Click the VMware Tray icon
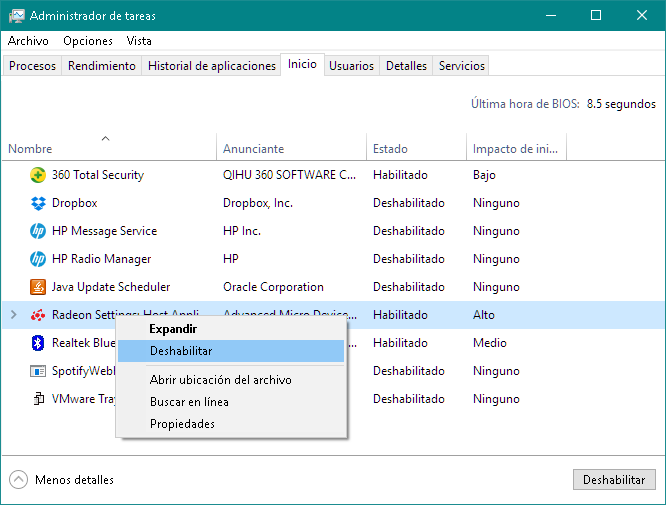Viewport: 666px width, 505px height. (38, 399)
